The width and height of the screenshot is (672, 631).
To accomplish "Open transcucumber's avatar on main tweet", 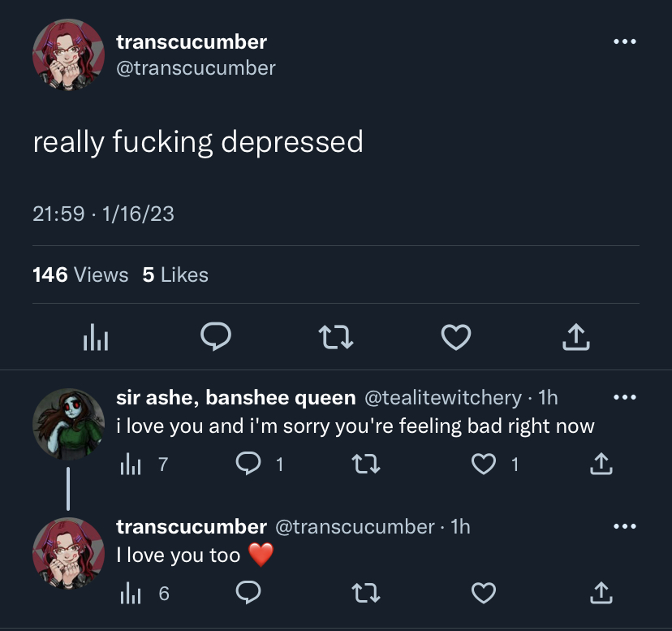I will (68, 54).
